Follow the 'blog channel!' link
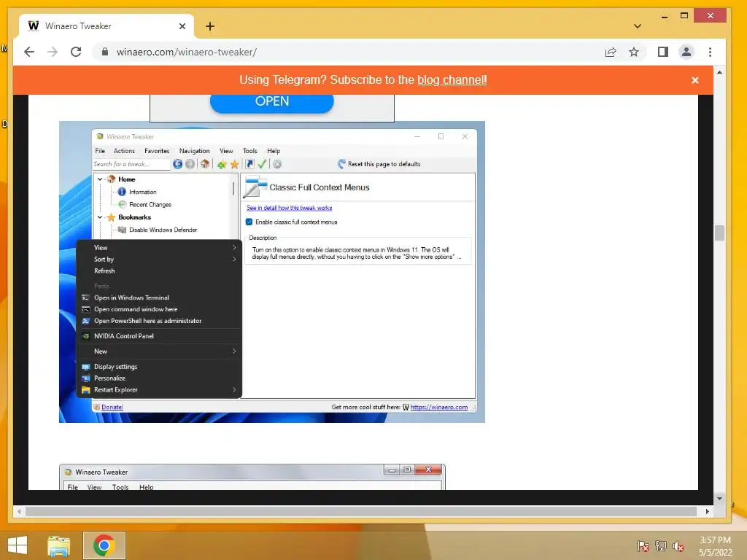 pos(452,79)
